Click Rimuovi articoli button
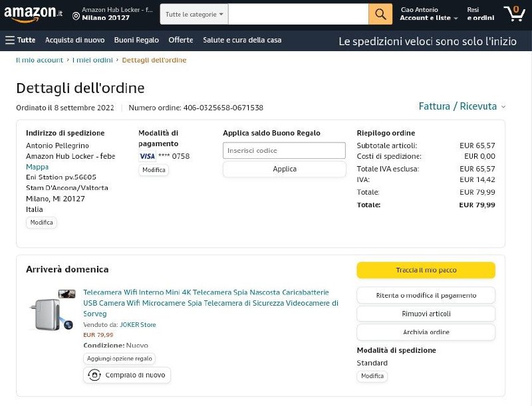Viewport: 532px width, 406px height. coord(426,314)
